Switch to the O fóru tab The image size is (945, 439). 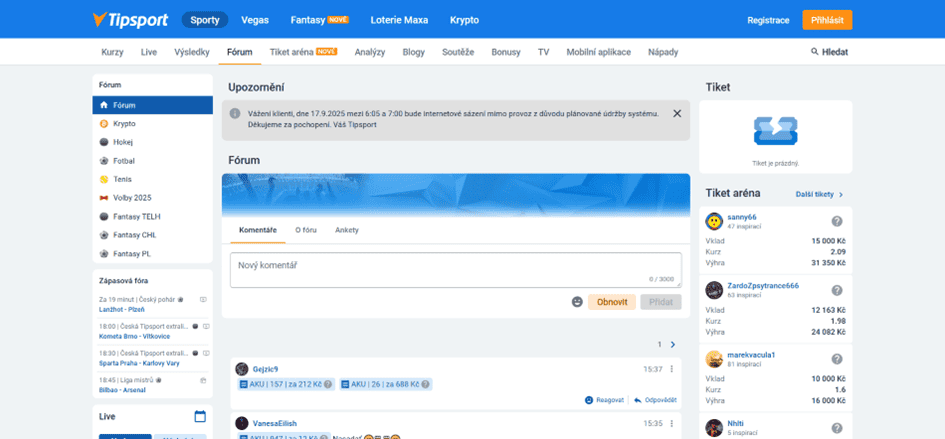tap(306, 230)
